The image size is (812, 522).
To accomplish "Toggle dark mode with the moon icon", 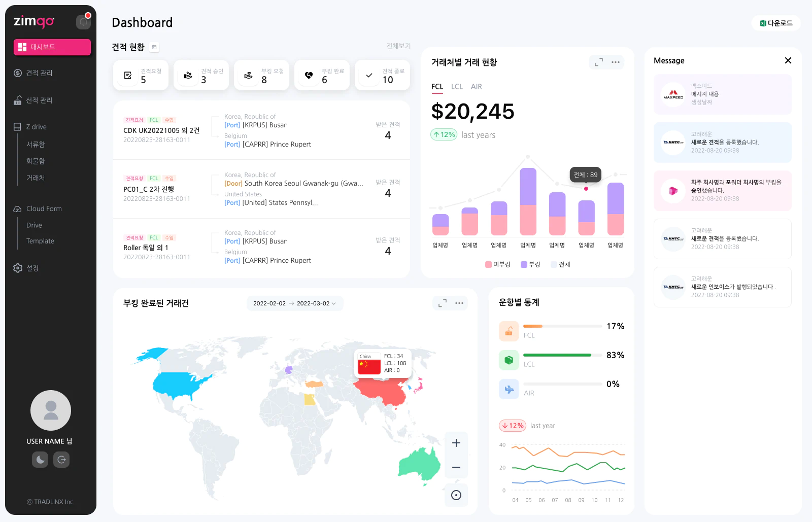I will (x=40, y=460).
